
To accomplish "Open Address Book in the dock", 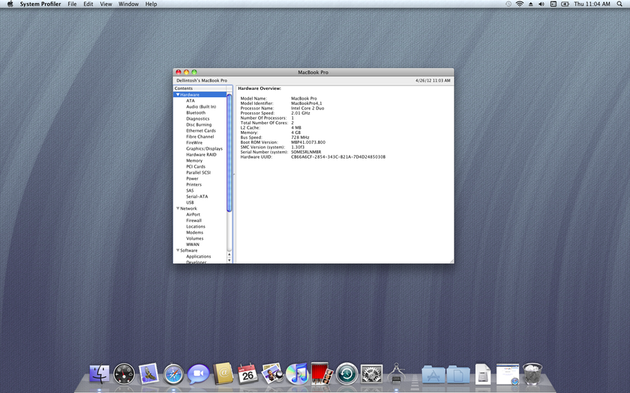I will pos(223,373).
